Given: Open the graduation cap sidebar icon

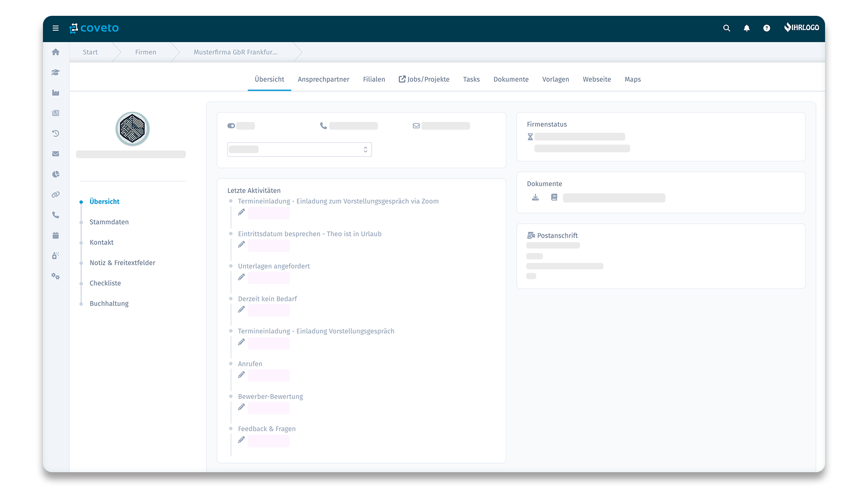Looking at the screenshot, I should [56, 72].
